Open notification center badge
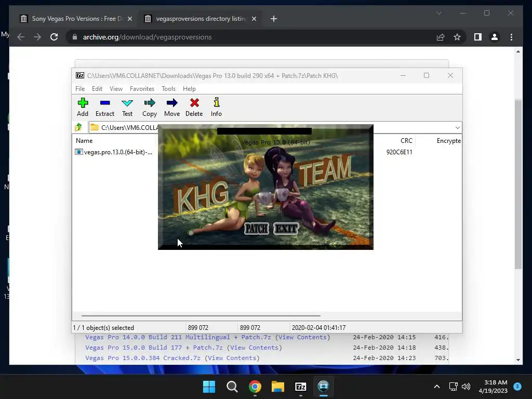The width and height of the screenshot is (532, 399). coord(517,387)
